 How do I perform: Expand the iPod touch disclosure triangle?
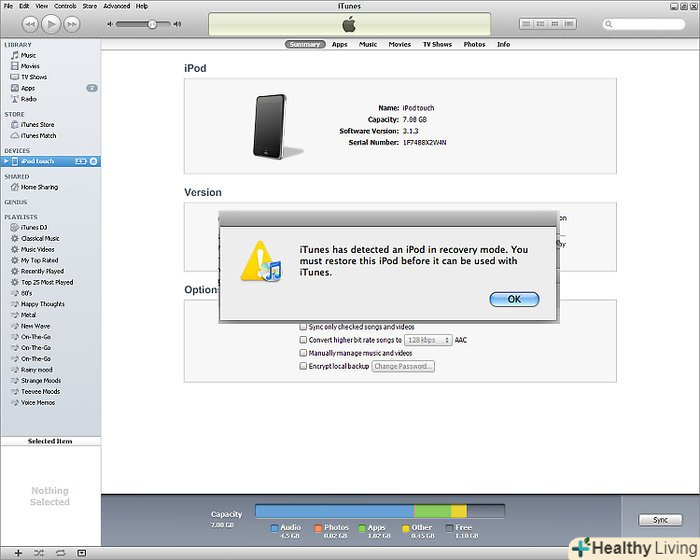[x=6, y=161]
